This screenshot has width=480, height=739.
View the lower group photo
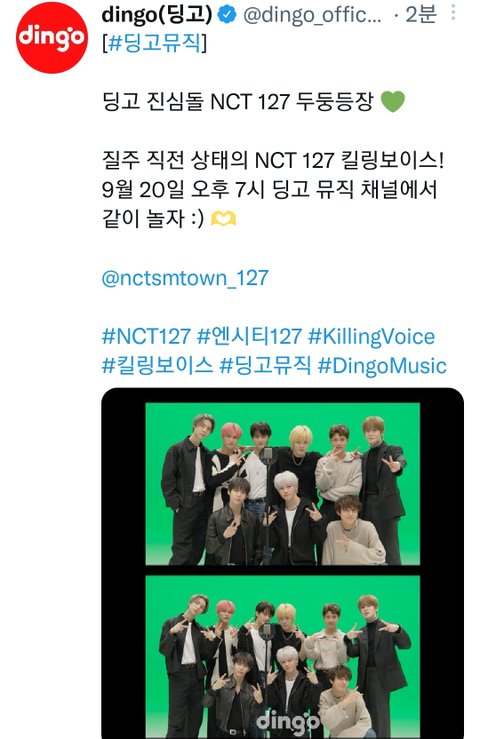(x=282, y=657)
